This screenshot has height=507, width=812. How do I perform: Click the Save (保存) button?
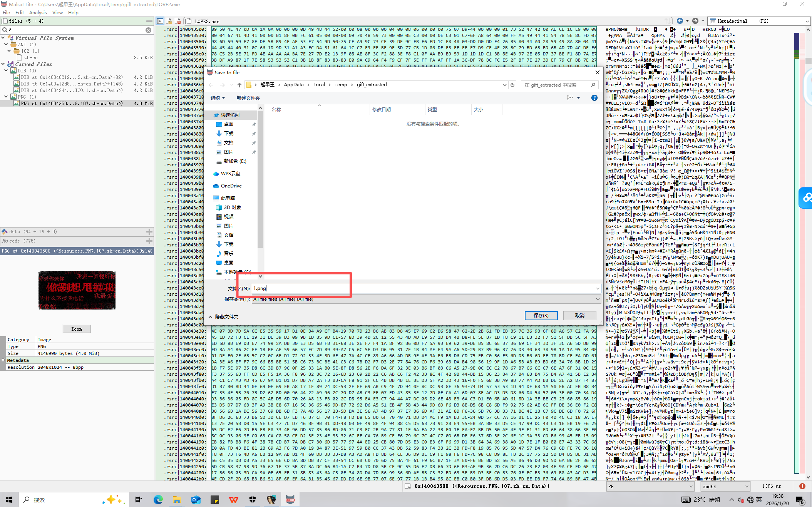pyautogui.click(x=541, y=316)
